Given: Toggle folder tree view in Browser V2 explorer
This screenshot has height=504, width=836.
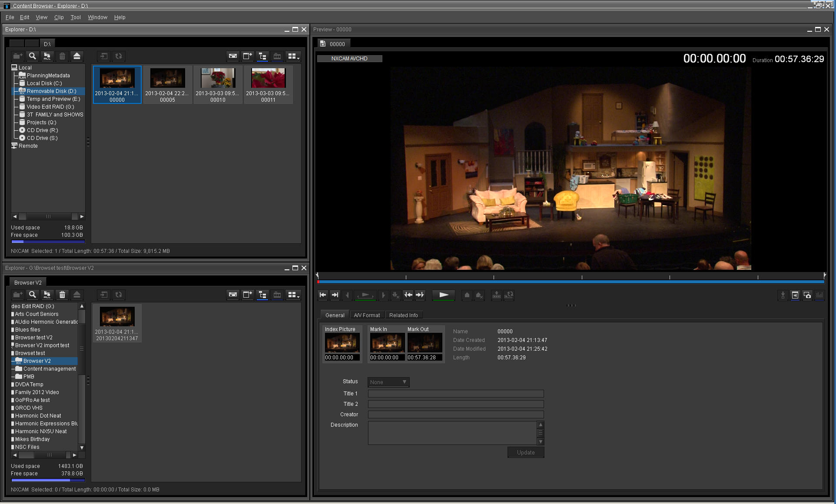Looking at the screenshot, I should 262,295.
